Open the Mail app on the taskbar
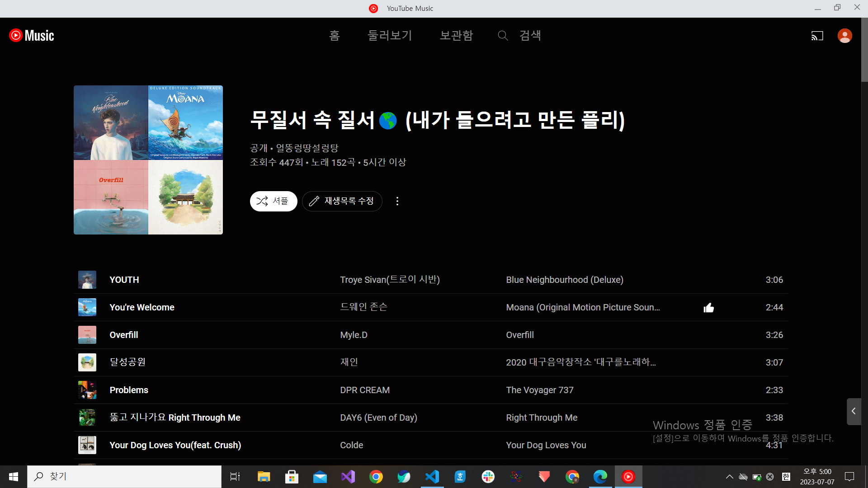Screen dimensions: 868x488 pyautogui.click(x=320, y=477)
